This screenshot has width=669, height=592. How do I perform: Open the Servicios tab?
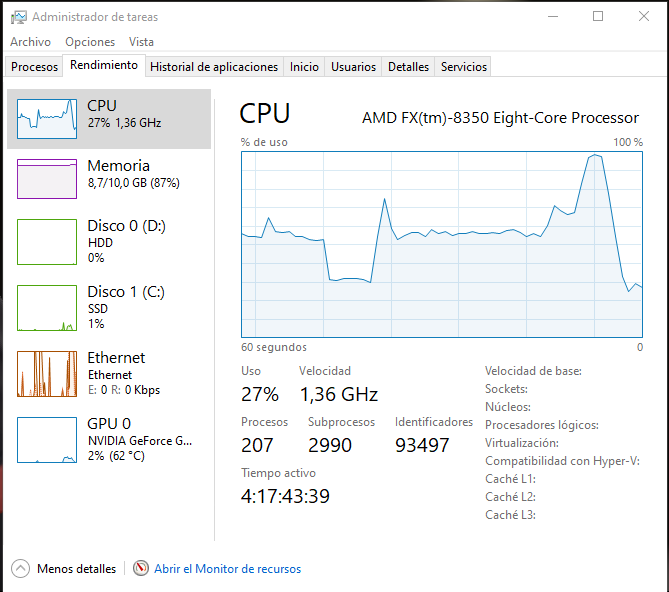click(464, 67)
